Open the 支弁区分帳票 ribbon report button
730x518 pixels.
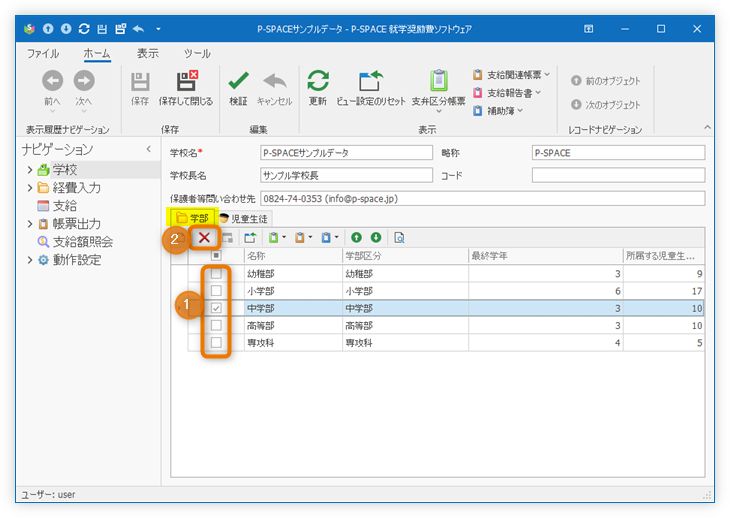click(439, 91)
